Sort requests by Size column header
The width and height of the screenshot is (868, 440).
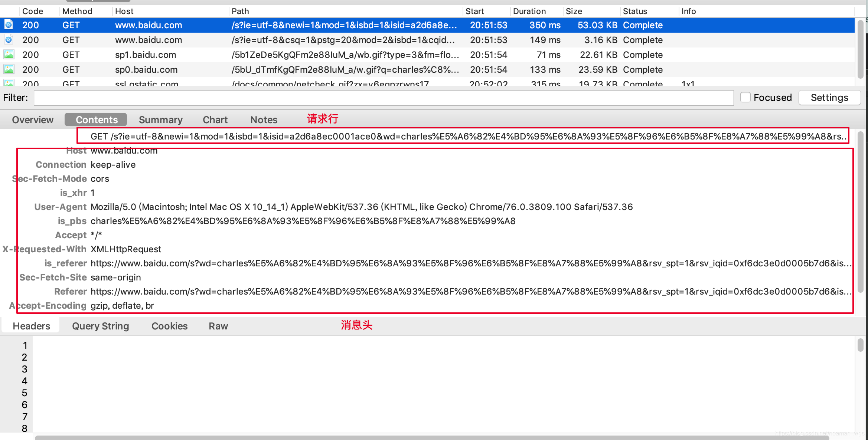(x=574, y=11)
